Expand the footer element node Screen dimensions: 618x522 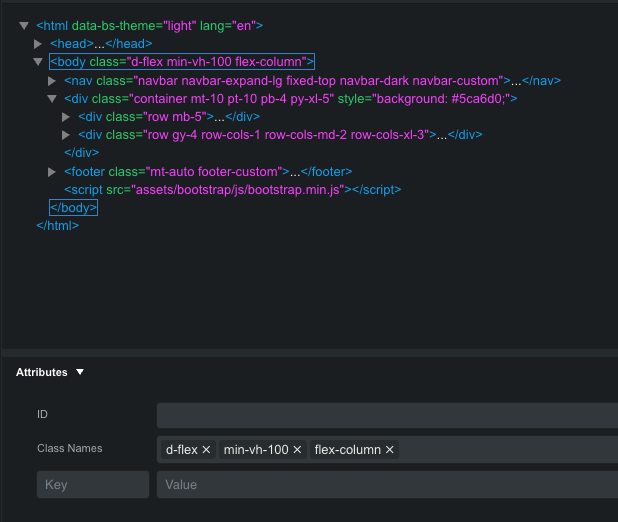52,172
